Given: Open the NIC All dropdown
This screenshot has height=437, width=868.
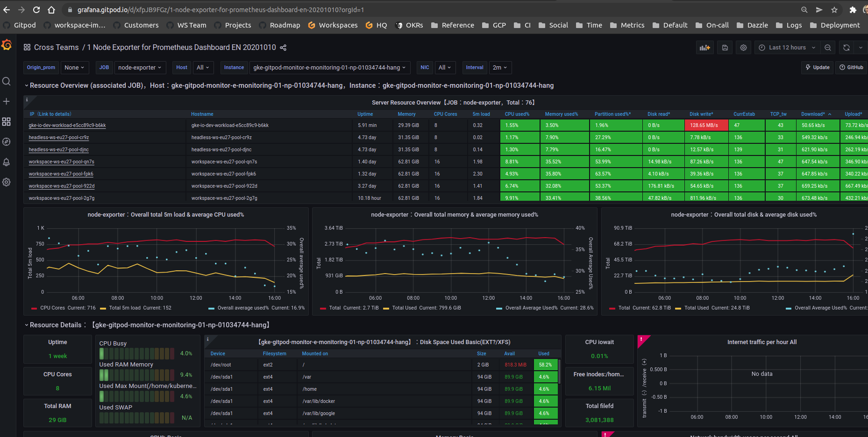Looking at the screenshot, I should [445, 68].
